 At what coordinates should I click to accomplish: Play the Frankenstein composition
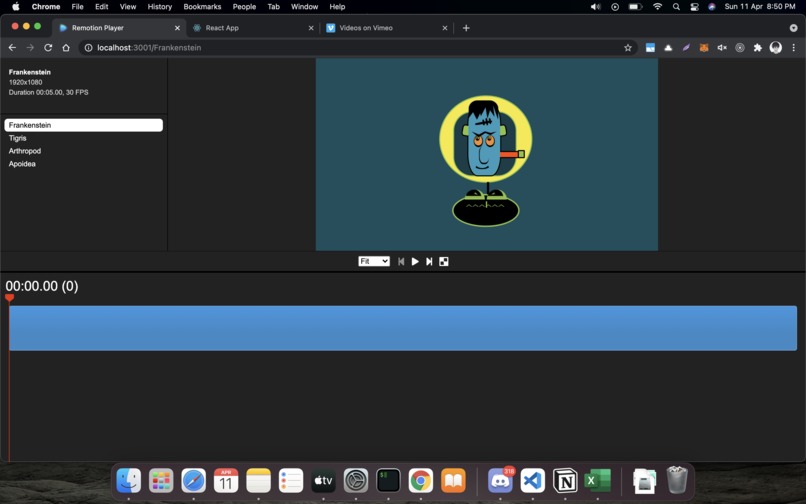tap(415, 261)
